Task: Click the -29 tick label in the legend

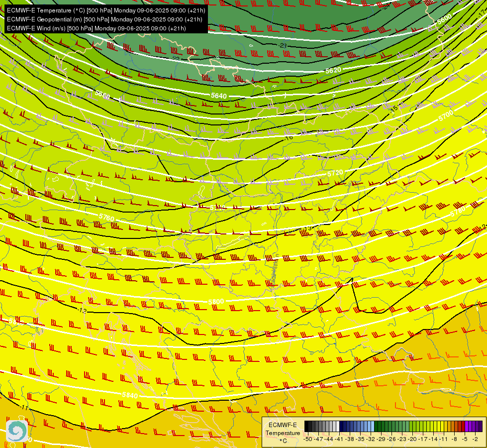Action: (381, 439)
